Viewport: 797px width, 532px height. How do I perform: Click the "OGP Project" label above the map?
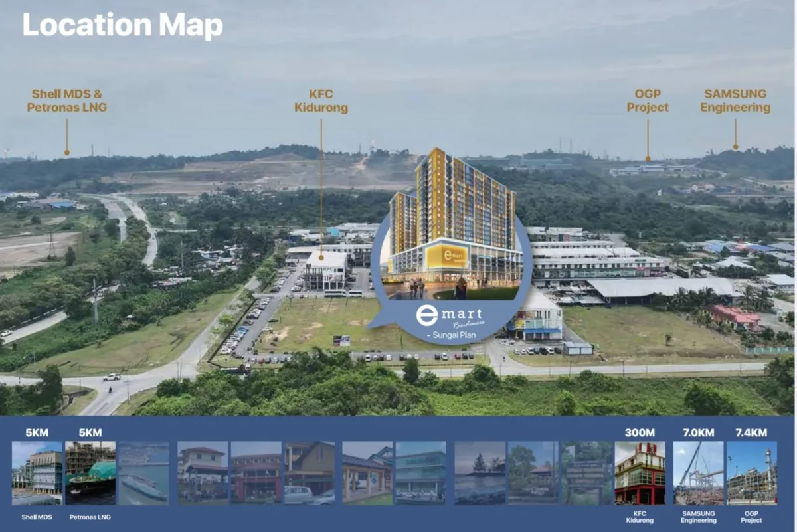click(648, 100)
